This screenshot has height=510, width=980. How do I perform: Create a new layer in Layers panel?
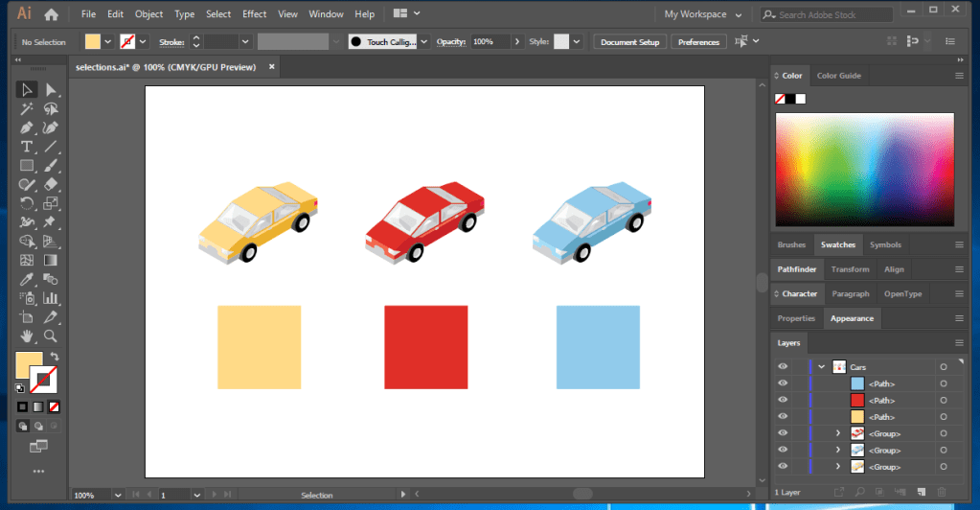[921, 493]
